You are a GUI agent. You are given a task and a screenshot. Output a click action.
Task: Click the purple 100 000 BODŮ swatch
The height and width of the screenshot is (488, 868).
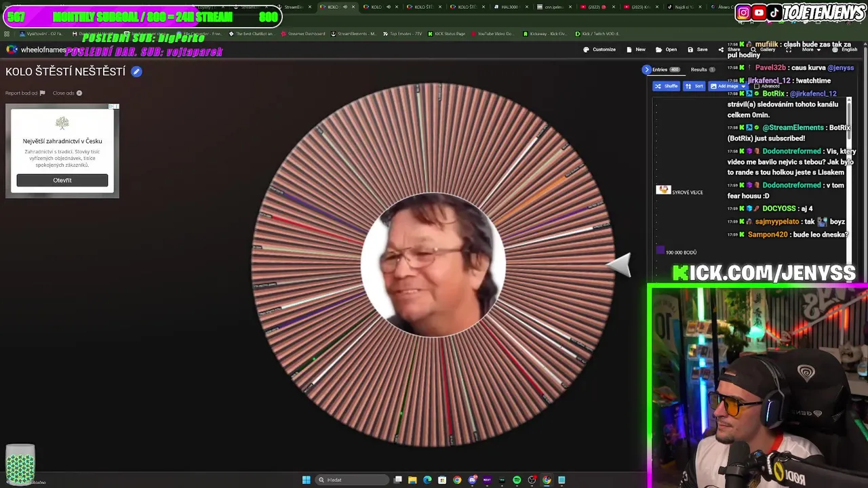(x=660, y=250)
